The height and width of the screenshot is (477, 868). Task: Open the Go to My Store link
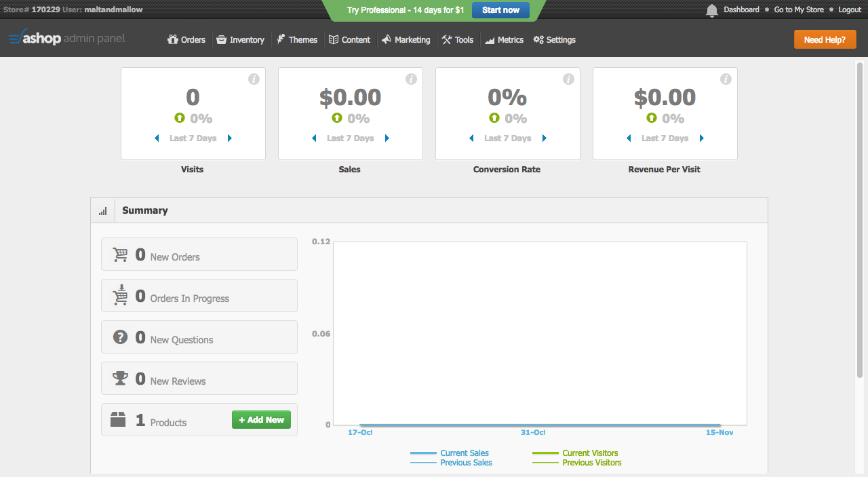tap(799, 9)
